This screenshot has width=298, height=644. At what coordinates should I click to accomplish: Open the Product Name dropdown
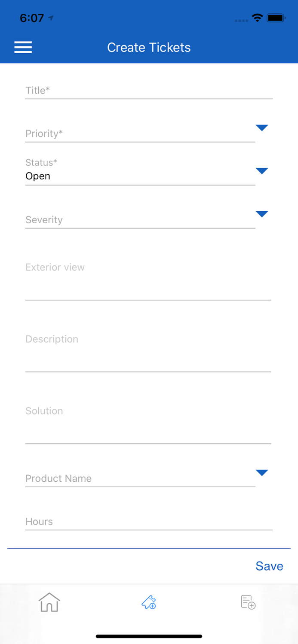262,473
